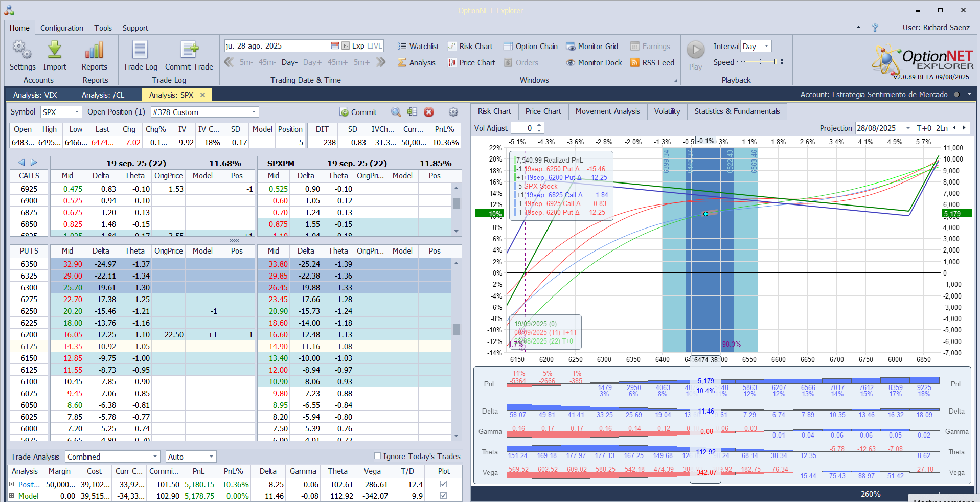The image size is (980, 502).
Task: Click the zoom slider minus at 260%
Action: pyautogui.click(x=888, y=494)
